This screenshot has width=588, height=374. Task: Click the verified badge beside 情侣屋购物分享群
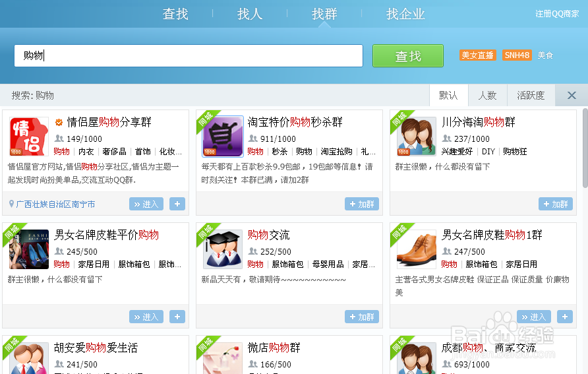tap(59, 122)
